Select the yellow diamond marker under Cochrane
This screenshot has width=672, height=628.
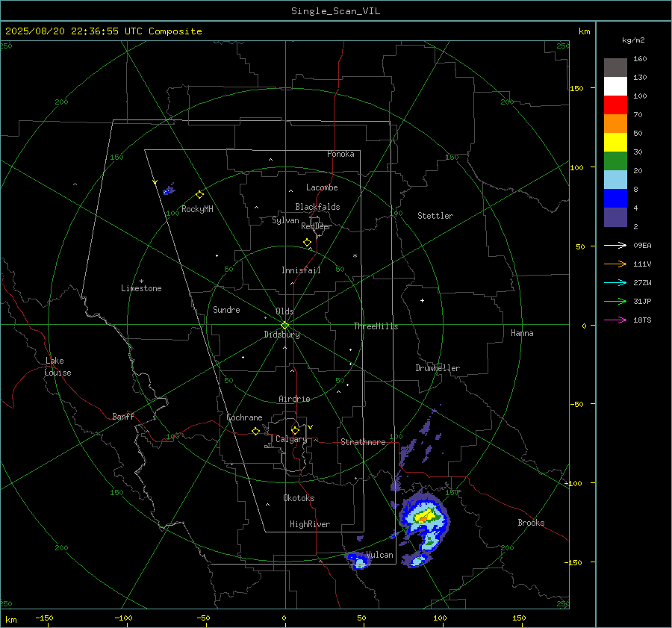click(255, 431)
